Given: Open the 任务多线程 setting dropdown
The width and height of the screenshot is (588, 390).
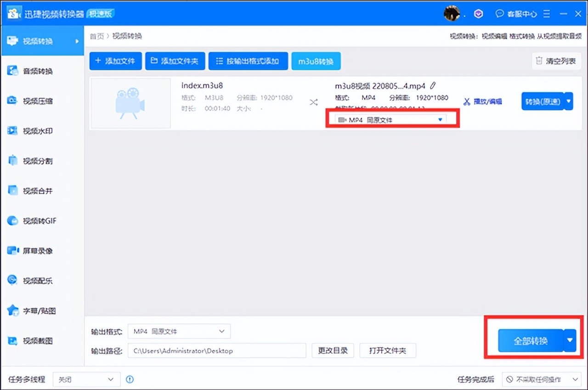Looking at the screenshot, I should pyautogui.click(x=86, y=379).
